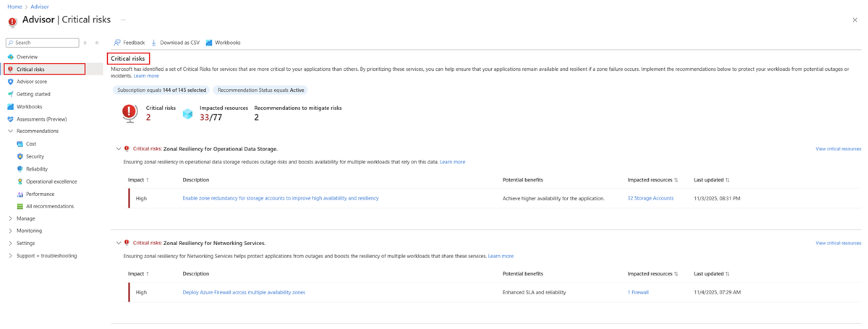Screen dimensions: 868x329
Task: Collapse the Recommendations tree section
Action: click(x=10, y=132)
